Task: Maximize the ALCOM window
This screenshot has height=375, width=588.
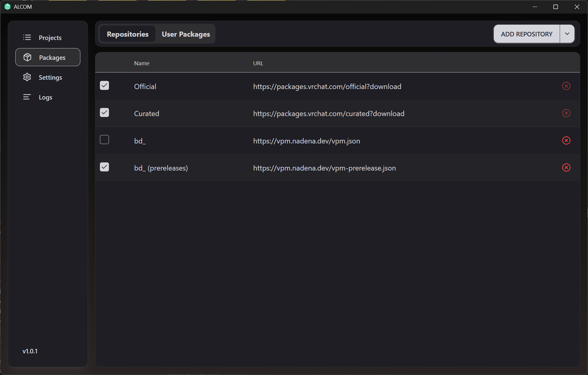Action: [x=556, y=7]
